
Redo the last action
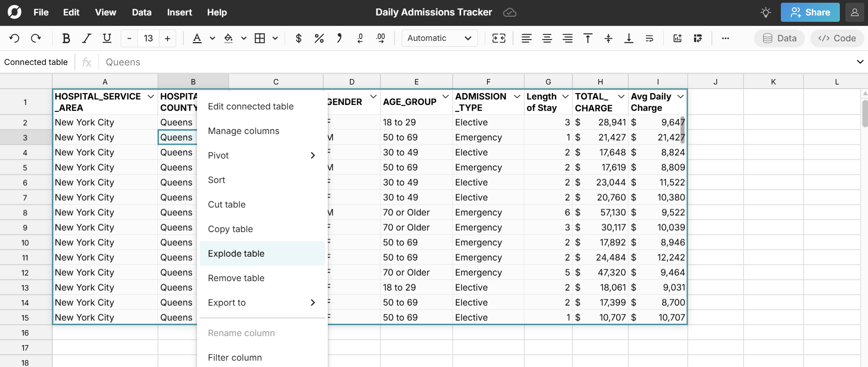point(36,38)
